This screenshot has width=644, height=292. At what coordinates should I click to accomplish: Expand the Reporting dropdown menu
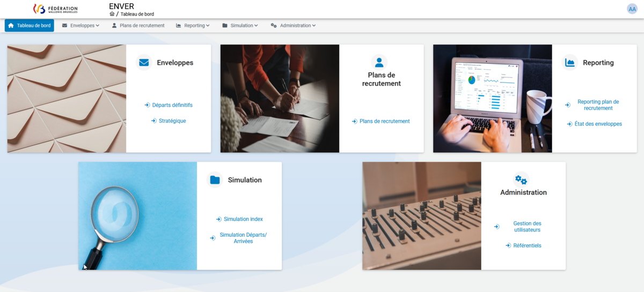[193, 26]
